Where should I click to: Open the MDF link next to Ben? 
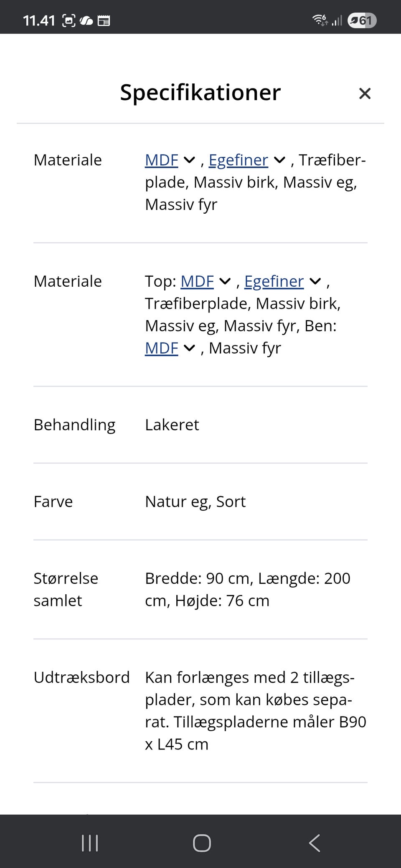point(161,348)
